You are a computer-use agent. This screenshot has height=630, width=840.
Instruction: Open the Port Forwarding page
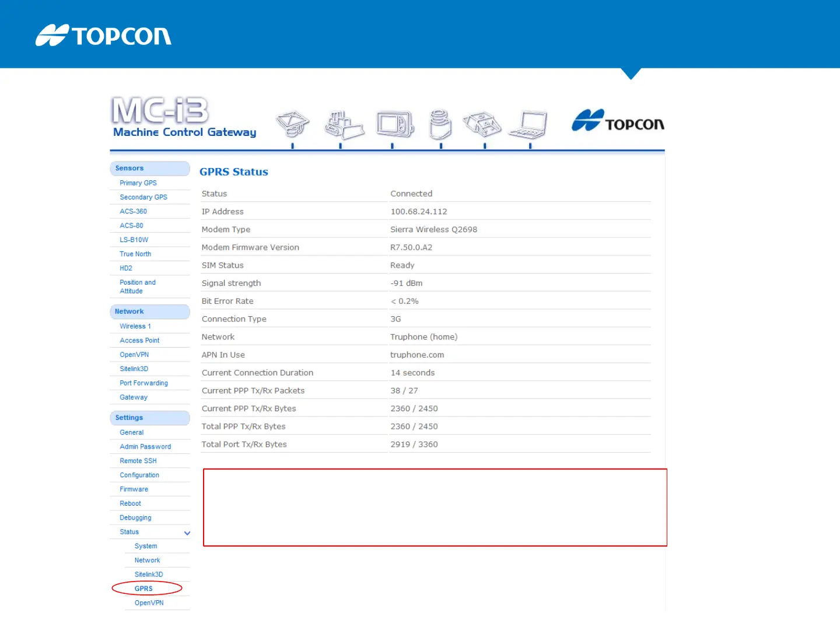coord(144,383)
